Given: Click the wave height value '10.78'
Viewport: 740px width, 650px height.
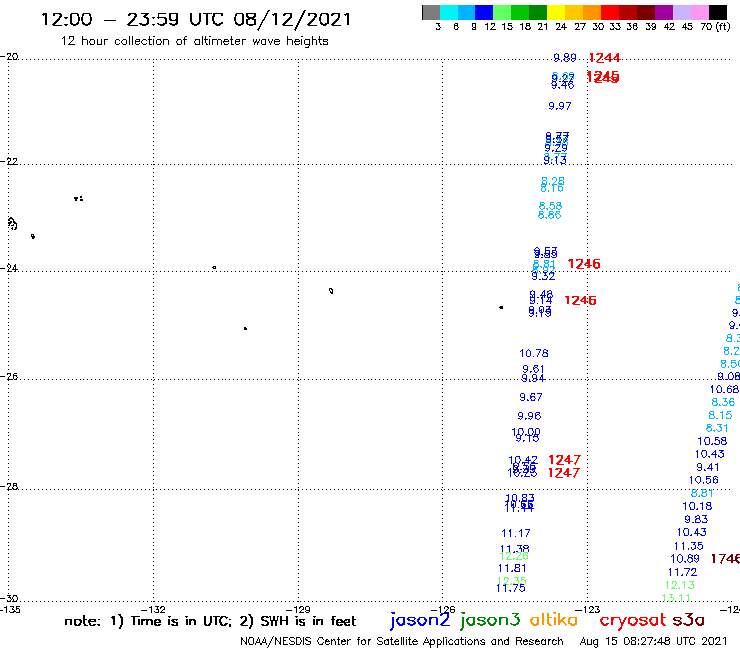Looking at the screenshot, I should [x=534, y=353].
